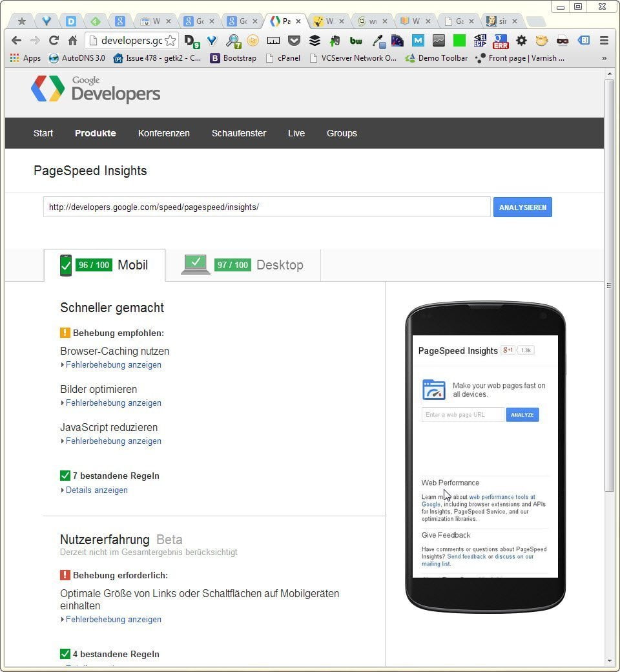620x672 pixels.
Task: Select the Desktop results tab
Action: click(x=243, y=265)
